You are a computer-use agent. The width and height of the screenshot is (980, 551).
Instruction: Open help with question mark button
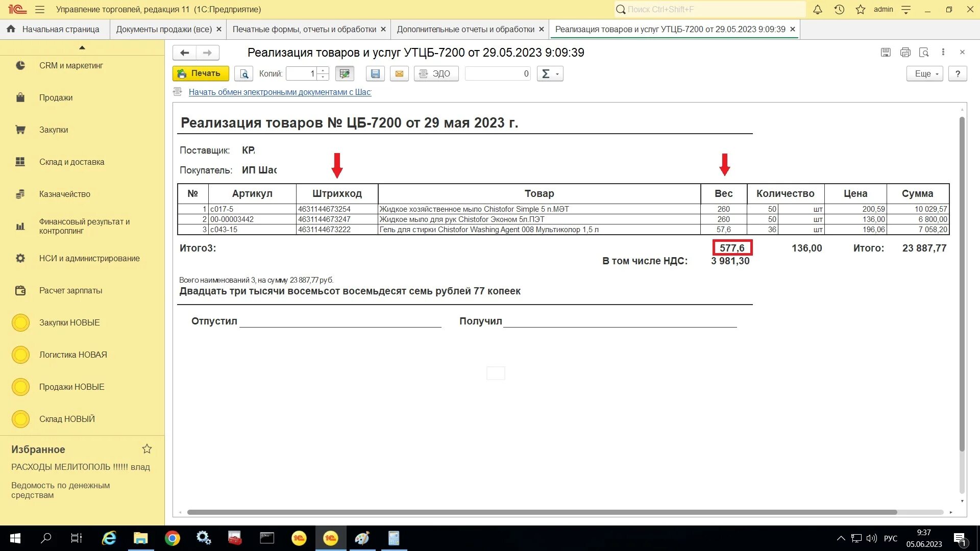click(x=958, y=74)
